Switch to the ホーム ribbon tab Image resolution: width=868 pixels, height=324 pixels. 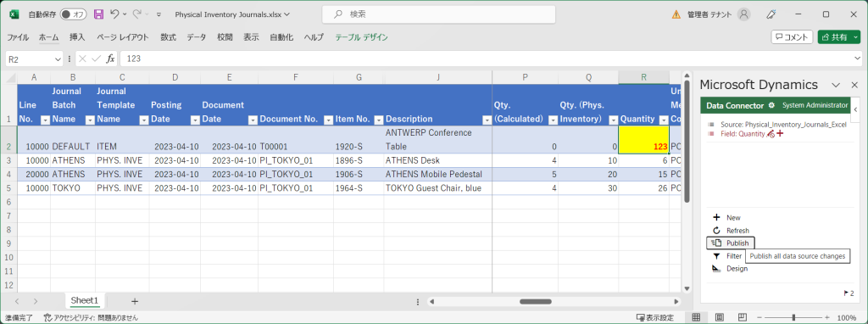pyautogui.click(x=48, y=37)
